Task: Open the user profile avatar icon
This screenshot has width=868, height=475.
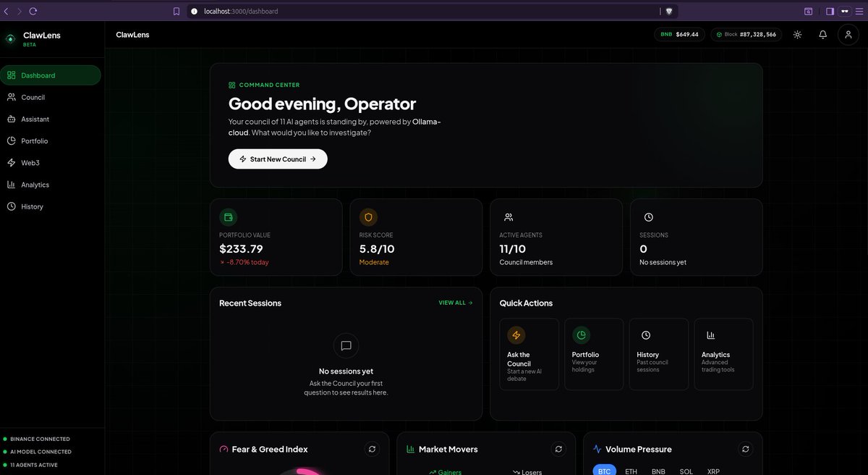Action: 848,35
